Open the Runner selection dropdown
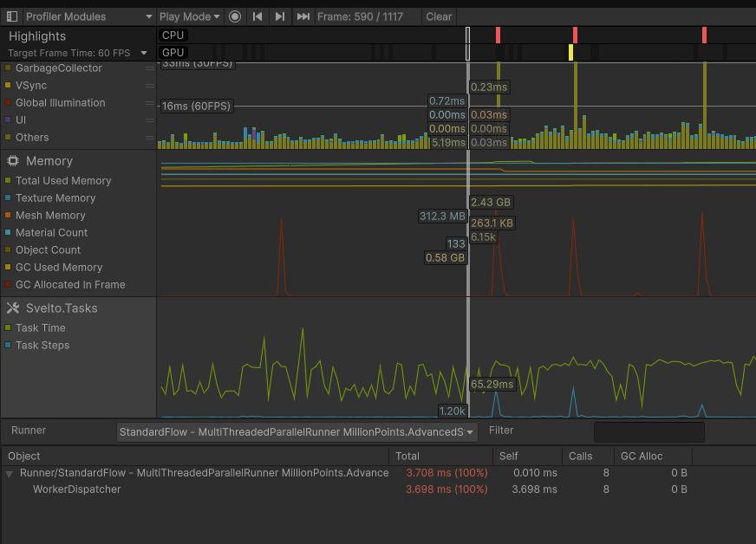756x544 pixels. [x=297, y=431]
